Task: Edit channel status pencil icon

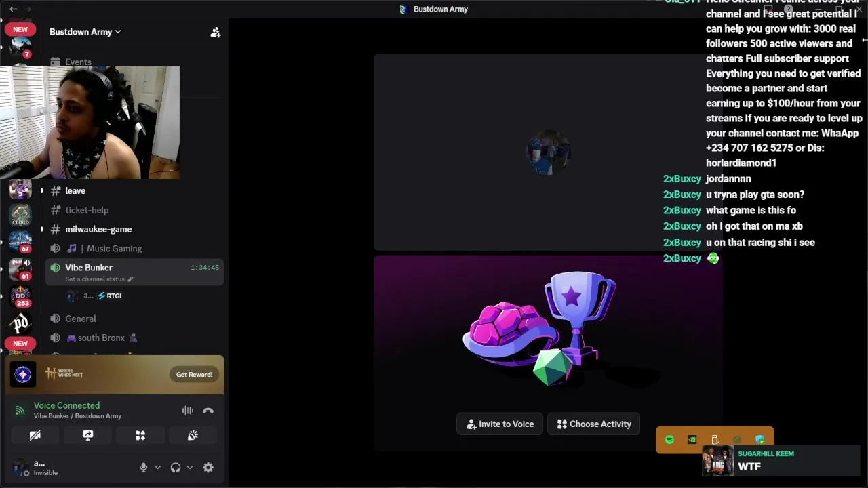Action: point(130,279)
